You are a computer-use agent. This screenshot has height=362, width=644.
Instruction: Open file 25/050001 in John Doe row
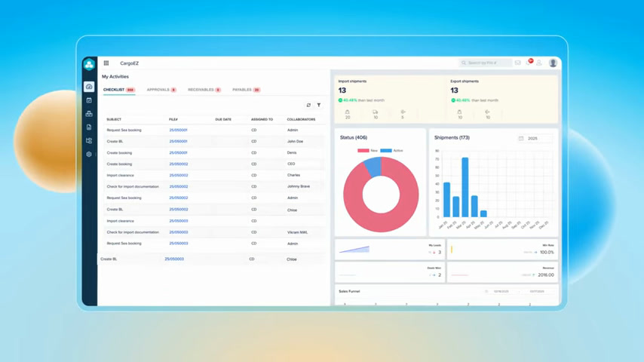178,141
